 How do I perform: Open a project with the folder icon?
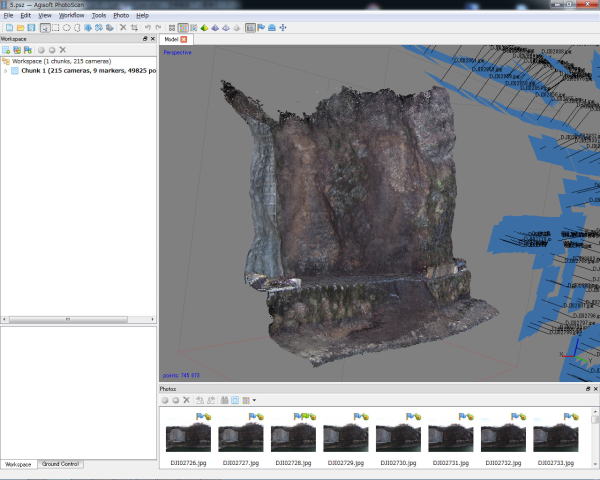[x=20, y=28]
